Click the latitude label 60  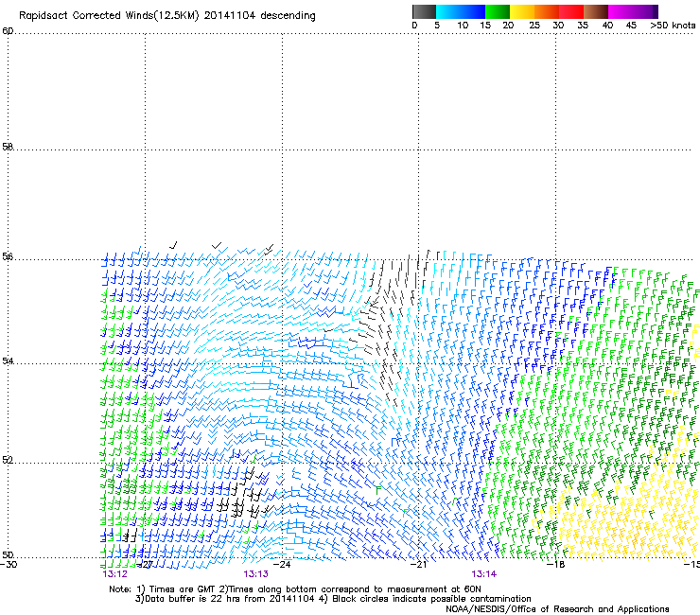8,31
